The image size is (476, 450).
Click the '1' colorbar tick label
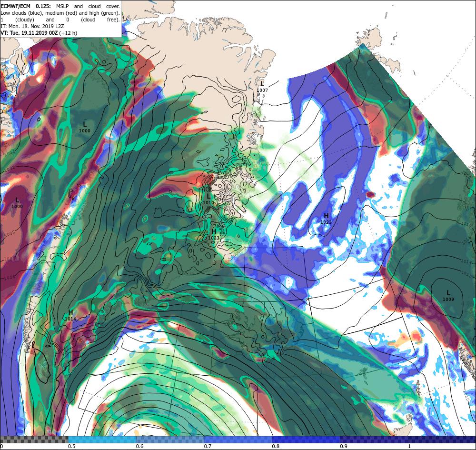(409, 446)
